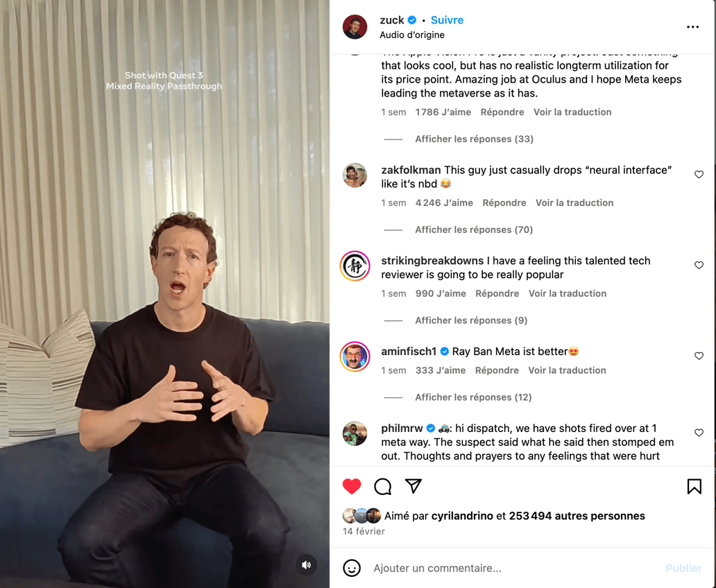
Task: Expand Afficher les réponses (70)
Action: click(x=474, y=230)
